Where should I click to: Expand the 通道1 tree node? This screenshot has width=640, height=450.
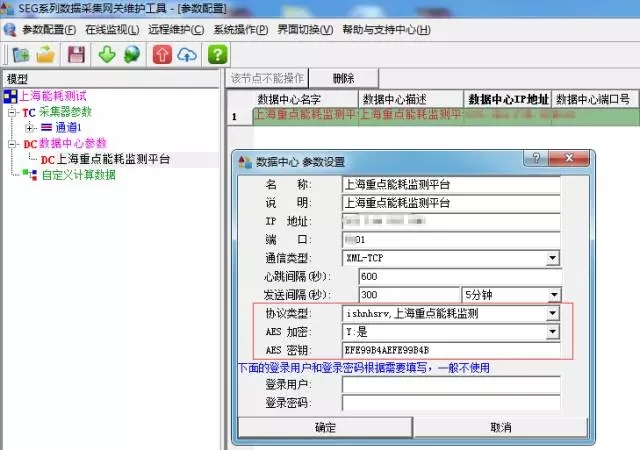[29, 128]
